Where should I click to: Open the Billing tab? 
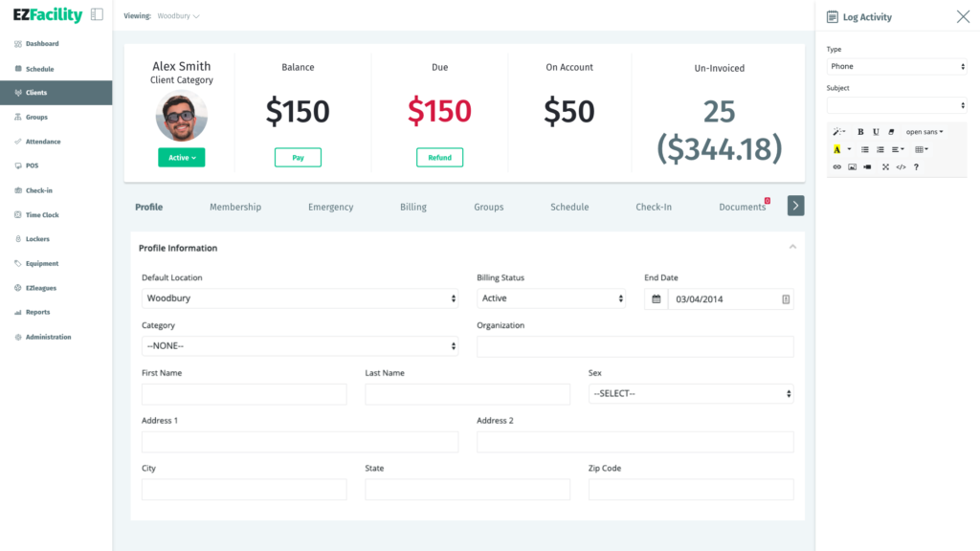click(412, 207)
